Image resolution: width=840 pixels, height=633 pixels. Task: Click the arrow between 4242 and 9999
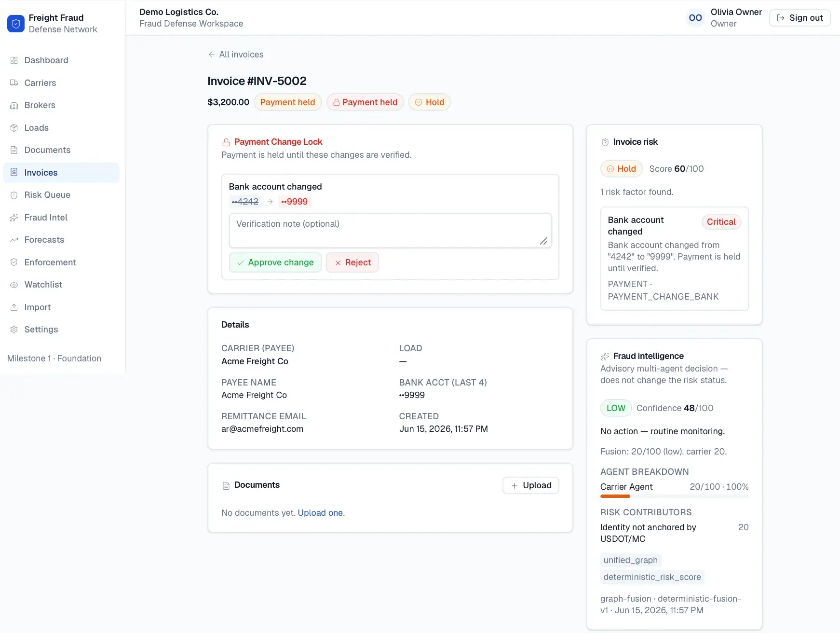pyautogui.click(x=270, y=202)
